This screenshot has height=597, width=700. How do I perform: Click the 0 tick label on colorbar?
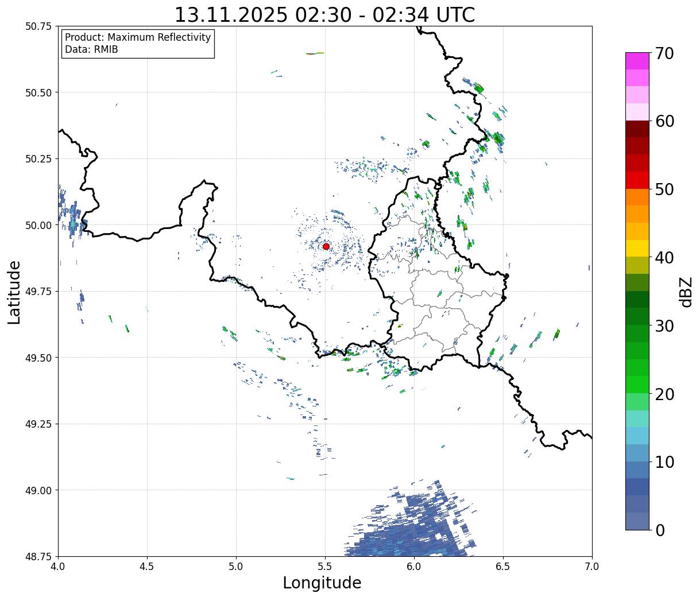pyautogui.click(x=660, y=530)
